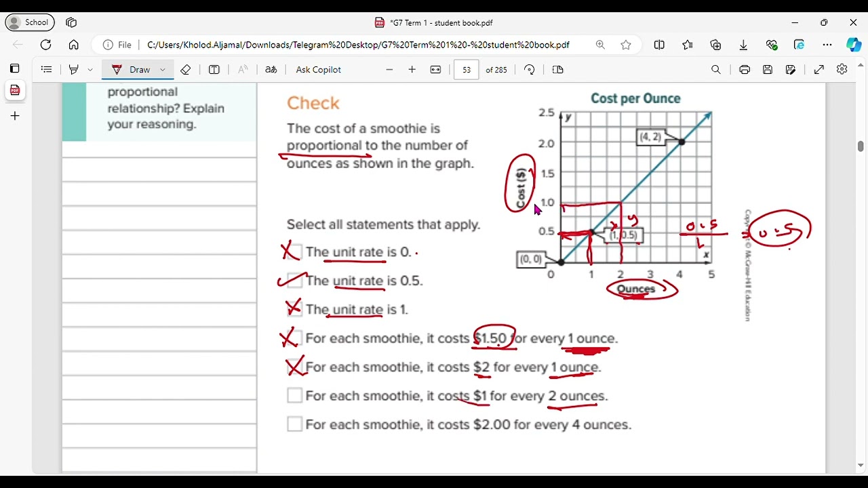Open Edge Settings and more menu

coord(827,45)
